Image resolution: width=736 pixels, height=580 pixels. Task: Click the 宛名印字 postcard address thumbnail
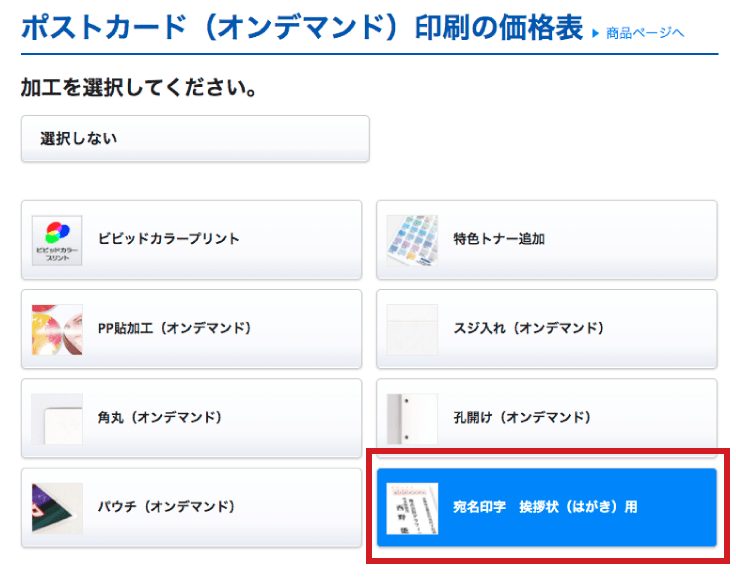coord(412,507)
